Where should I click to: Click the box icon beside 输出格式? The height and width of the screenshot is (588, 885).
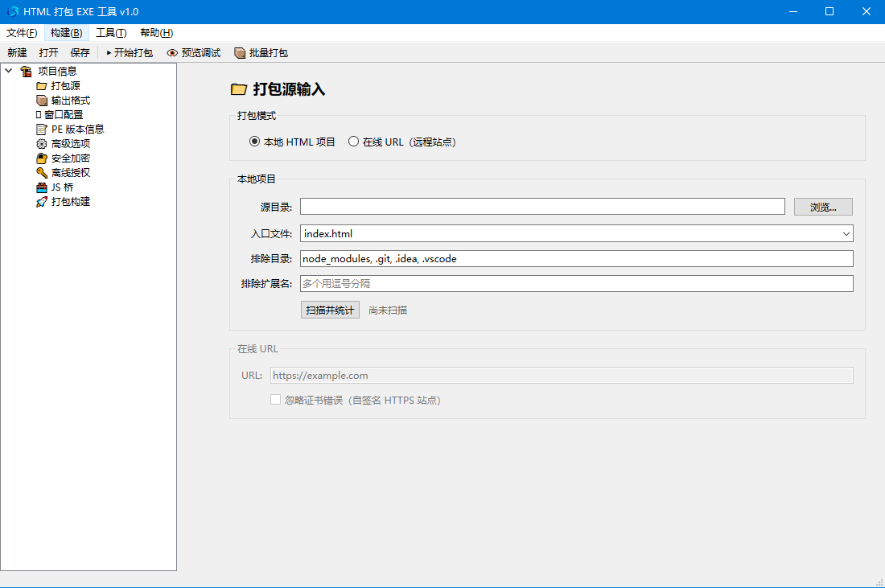coord(41,101)
